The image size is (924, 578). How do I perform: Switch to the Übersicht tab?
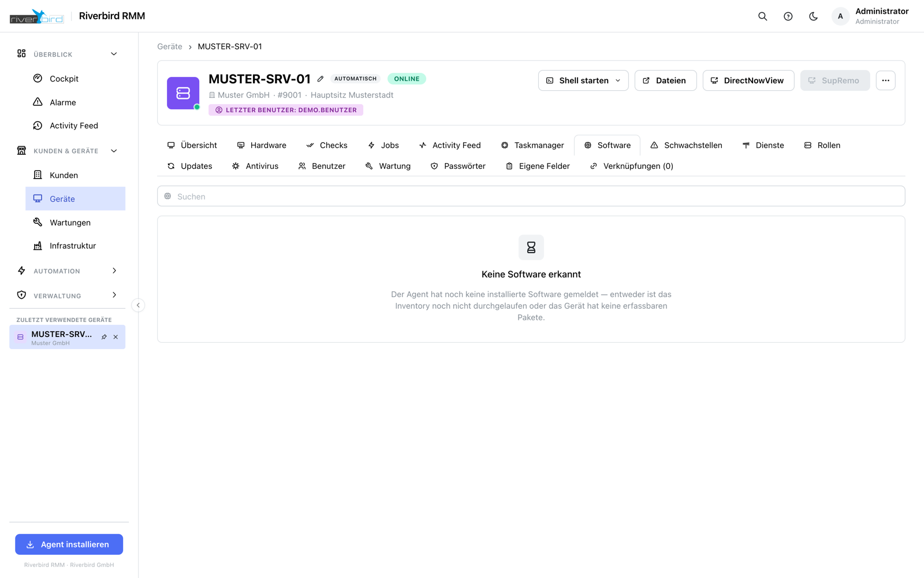[x=192, y=145]
